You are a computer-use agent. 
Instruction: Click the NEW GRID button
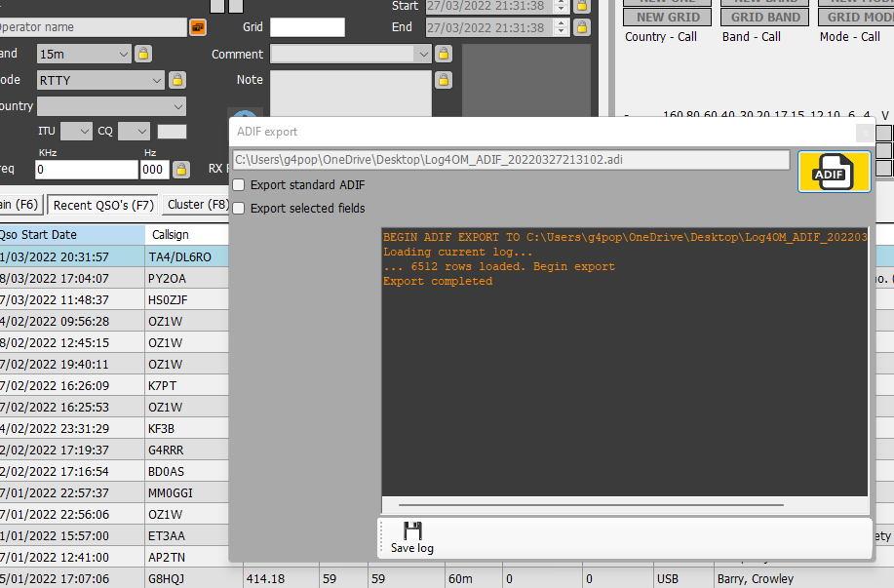668,18
